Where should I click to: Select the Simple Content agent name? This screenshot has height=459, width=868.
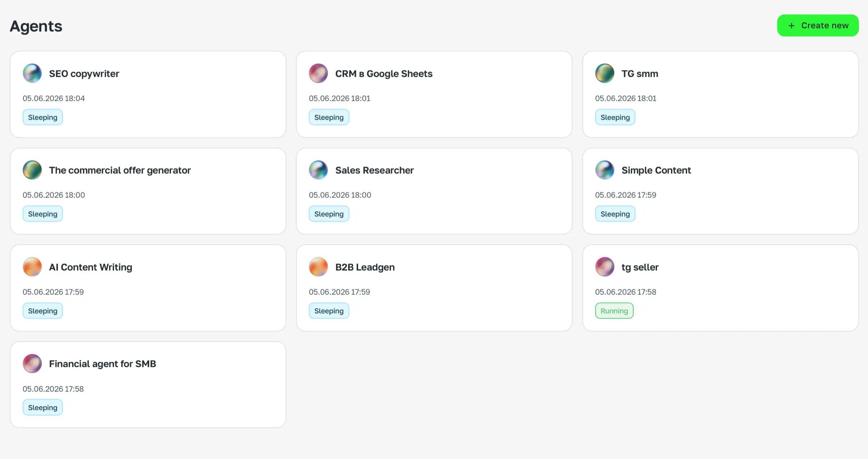click(656, 170)
